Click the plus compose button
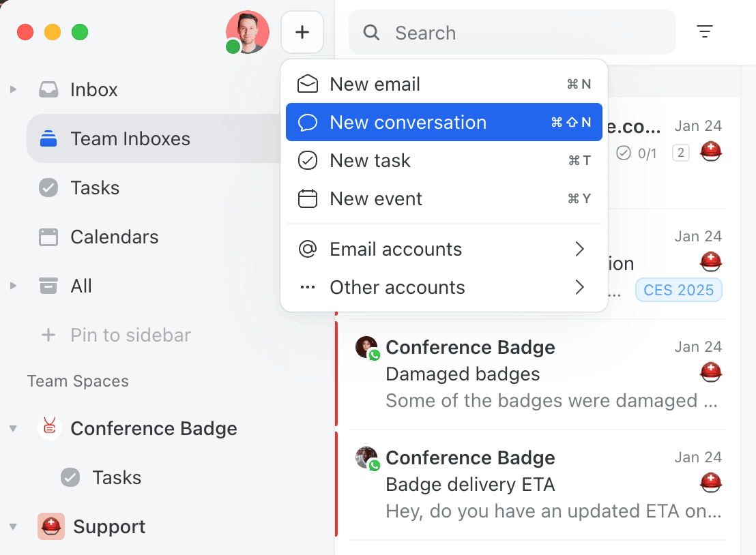 pos(302,32)
